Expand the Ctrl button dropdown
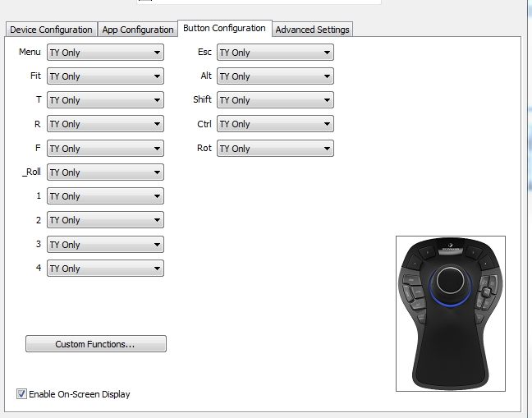Image resolution: width=532 pixels, height=418 pixels. [x=275, y=124]
